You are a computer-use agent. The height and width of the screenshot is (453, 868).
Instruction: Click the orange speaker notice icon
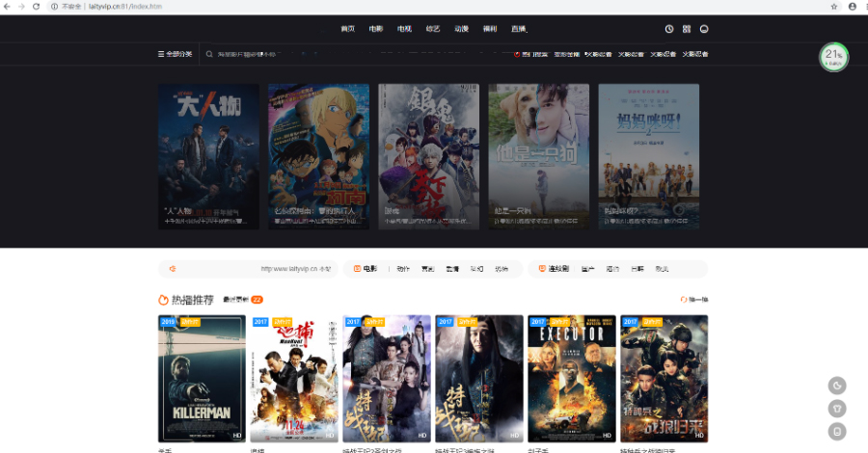173,269
